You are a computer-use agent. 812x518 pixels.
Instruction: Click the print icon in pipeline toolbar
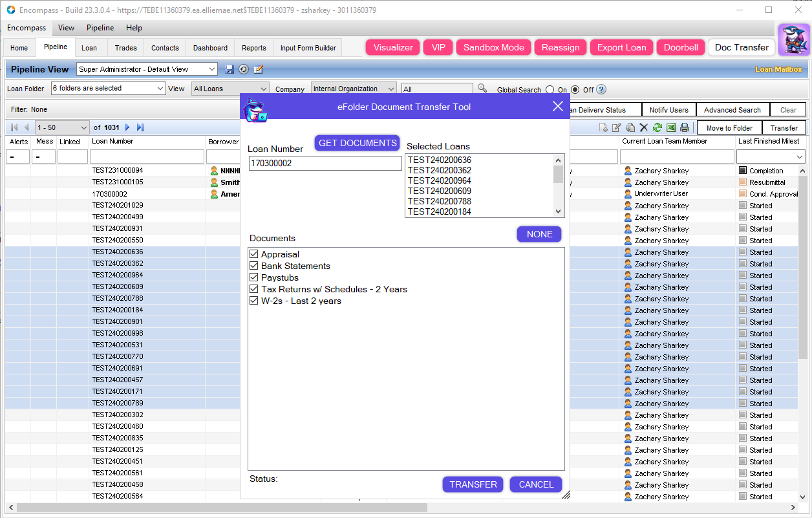coord(685,128)
